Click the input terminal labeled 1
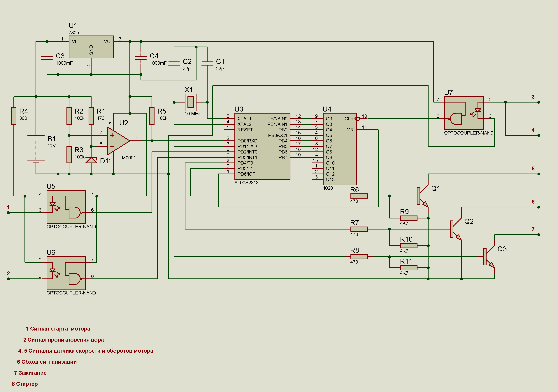558x392 pixels. point(8,213)
